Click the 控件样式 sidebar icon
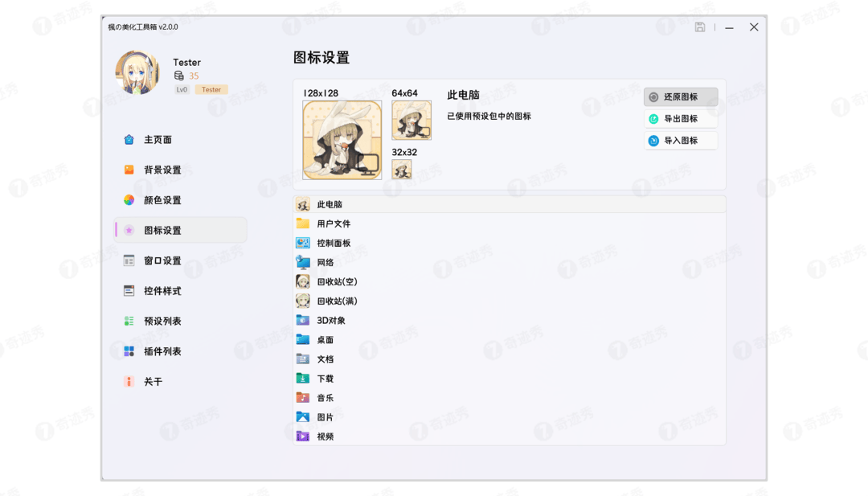This screenshot has height=496, width=868. click(129, 291)
